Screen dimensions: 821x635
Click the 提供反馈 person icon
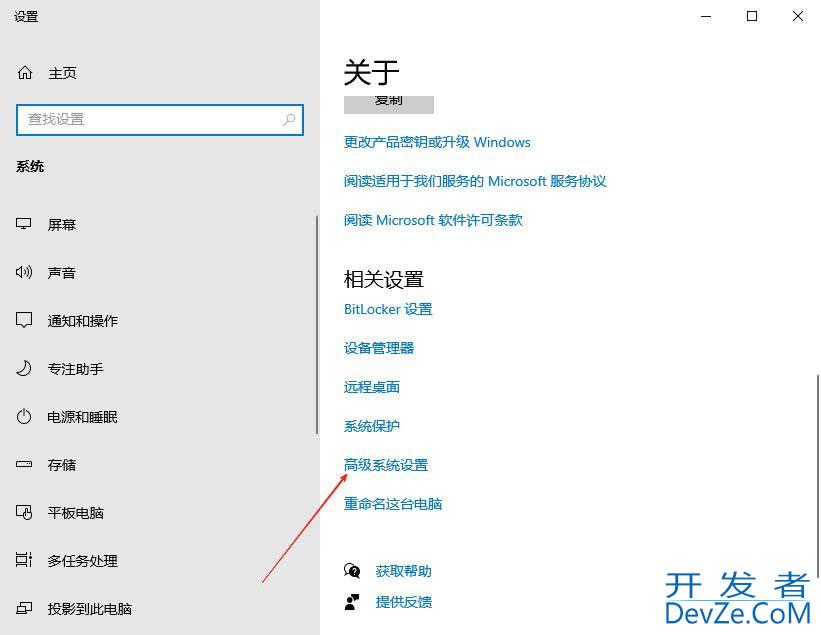[352, 602]
